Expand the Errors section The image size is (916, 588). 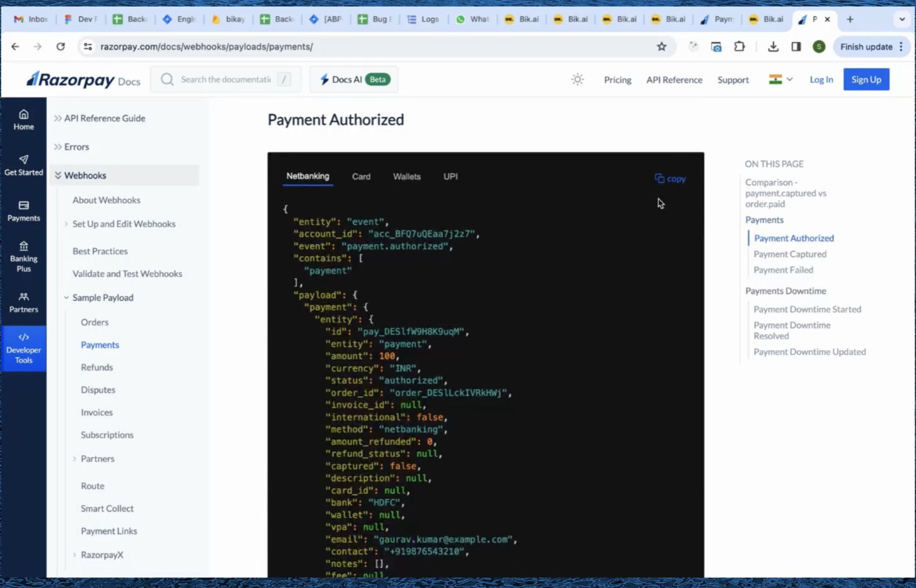tap(72, 147)
